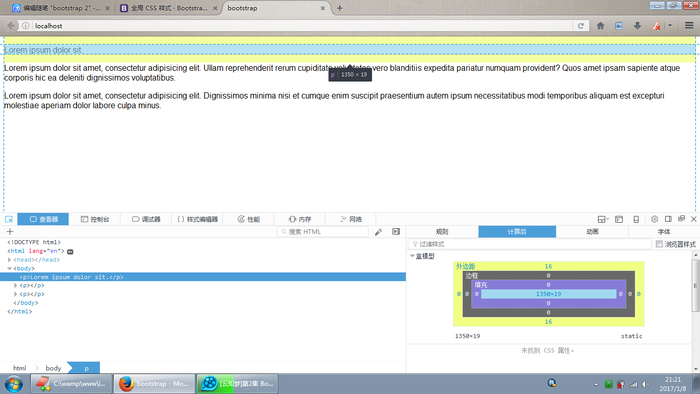700x394 pixels.
Task: Open the 网络 network tab
Action: (x=351, y=219)
